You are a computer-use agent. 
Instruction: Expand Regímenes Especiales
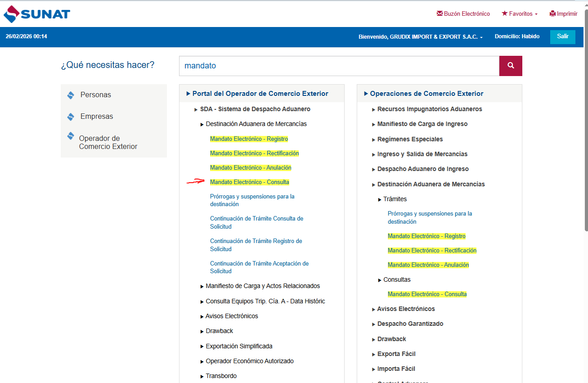point(408,139)
